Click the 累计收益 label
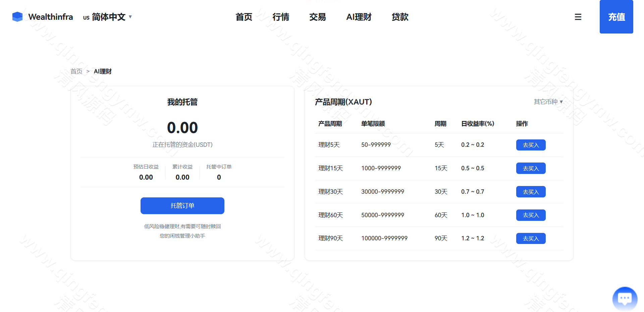644x312 pixels. click(182, 167)
